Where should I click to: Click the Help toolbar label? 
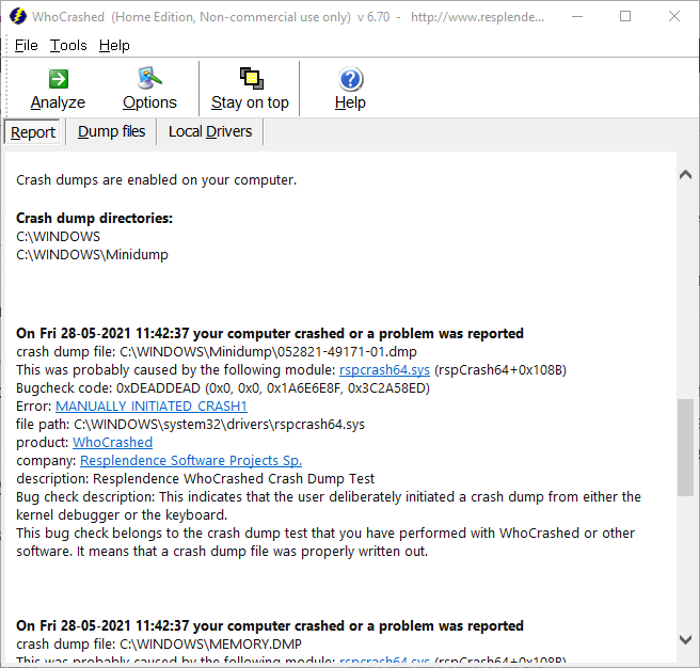pyautogui.click(x=350, y=103)
